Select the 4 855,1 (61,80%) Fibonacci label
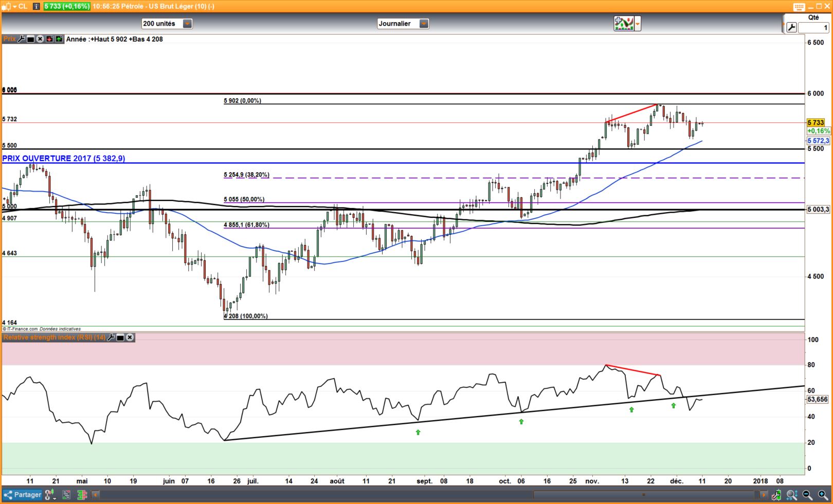 coord(246,225)
